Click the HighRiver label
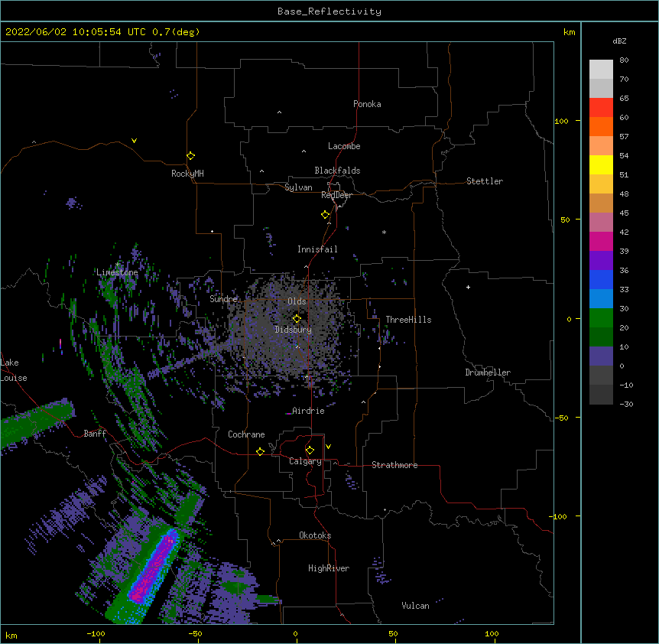Screen dimensions: 659x644 [x=329, y=568]
